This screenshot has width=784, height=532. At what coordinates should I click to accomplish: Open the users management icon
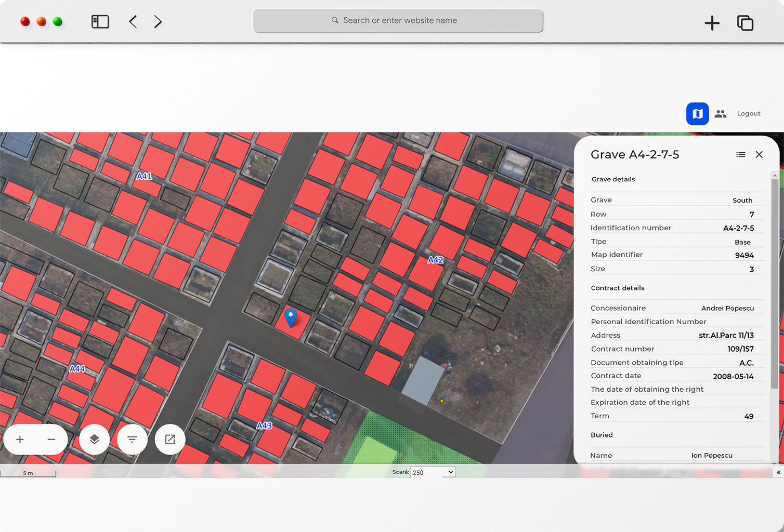pos(720,114)
